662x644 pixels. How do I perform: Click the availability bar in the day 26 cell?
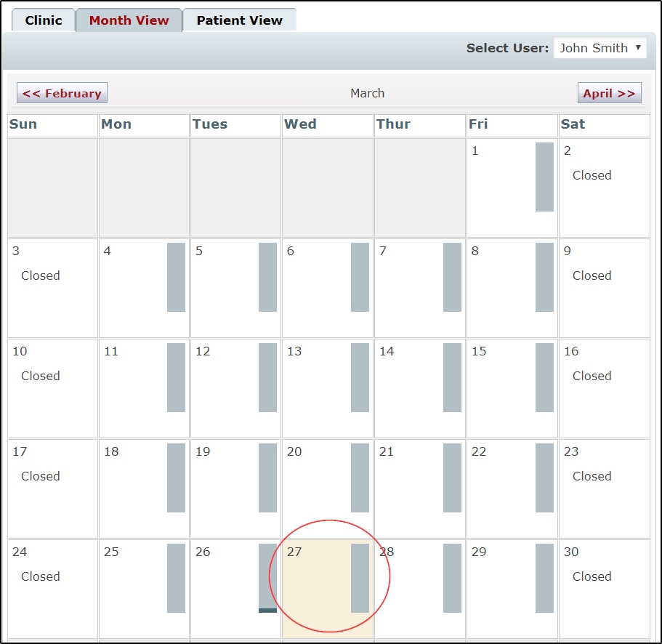[267, 578]
